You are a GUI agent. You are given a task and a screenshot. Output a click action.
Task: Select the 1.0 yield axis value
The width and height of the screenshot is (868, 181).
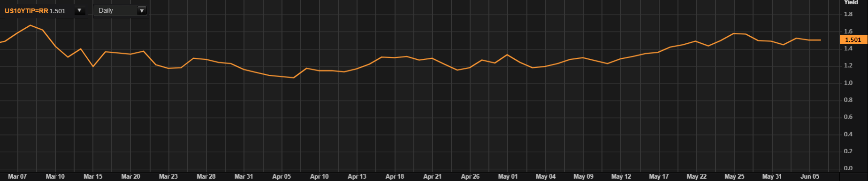click(848, 83)
